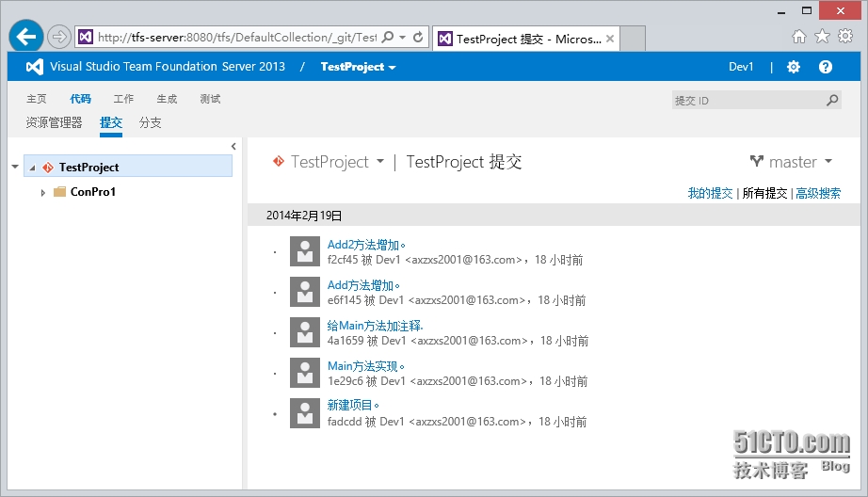Click the page refresh icon
Viewport: 868px width, 497px height.
coord(419,37)
